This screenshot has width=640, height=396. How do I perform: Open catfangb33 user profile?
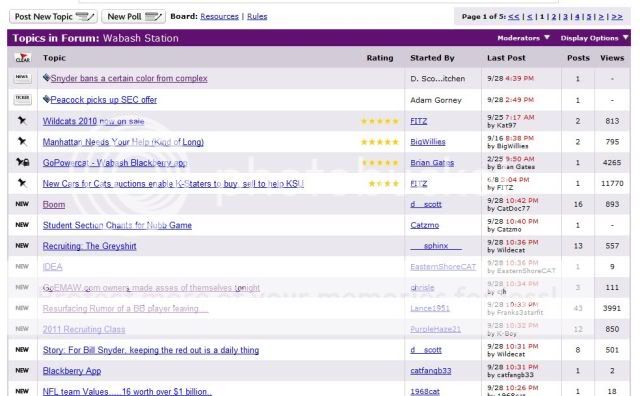(431, 371)
